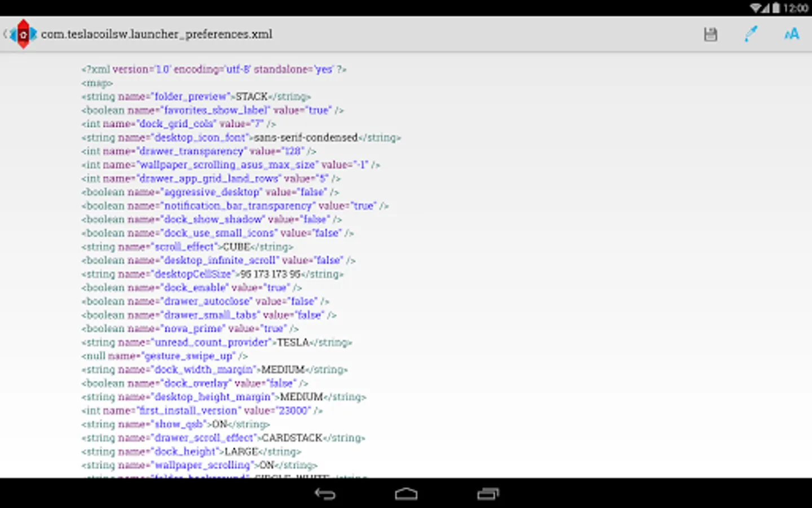The height and width of the screenshot is (508, 812).
Task: Open the recent apps overview
Action: click(x=488, y=494)
